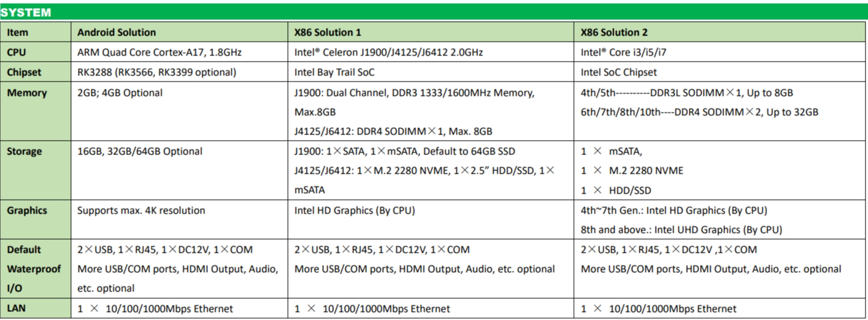The image size is (868, 320).
Task: Select the 2GB; 4GB Optional memory cell
Action: [x=120, y=93]
